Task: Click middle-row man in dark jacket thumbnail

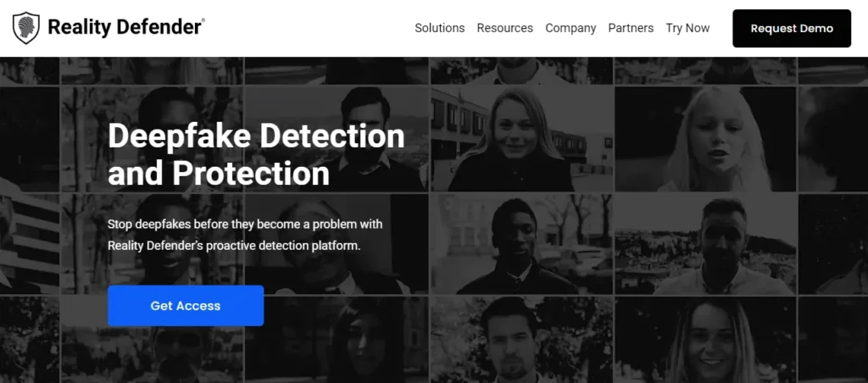Action: [520, 246]
